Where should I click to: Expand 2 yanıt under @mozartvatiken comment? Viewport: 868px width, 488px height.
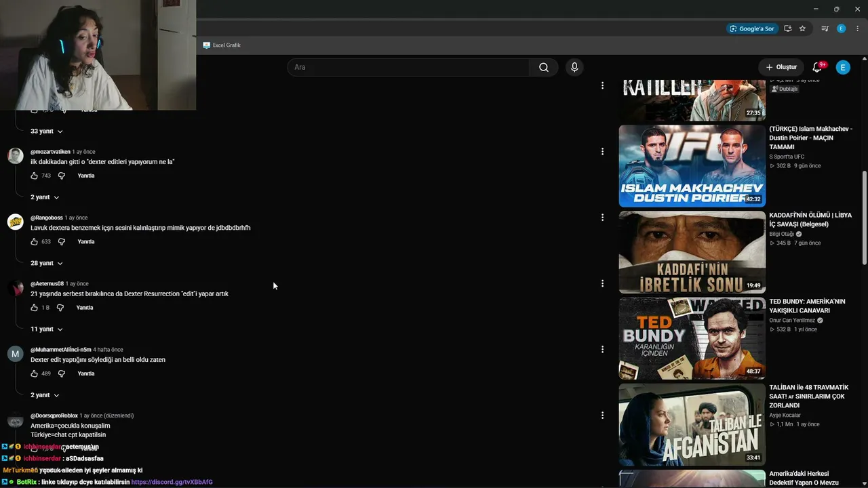45,197
